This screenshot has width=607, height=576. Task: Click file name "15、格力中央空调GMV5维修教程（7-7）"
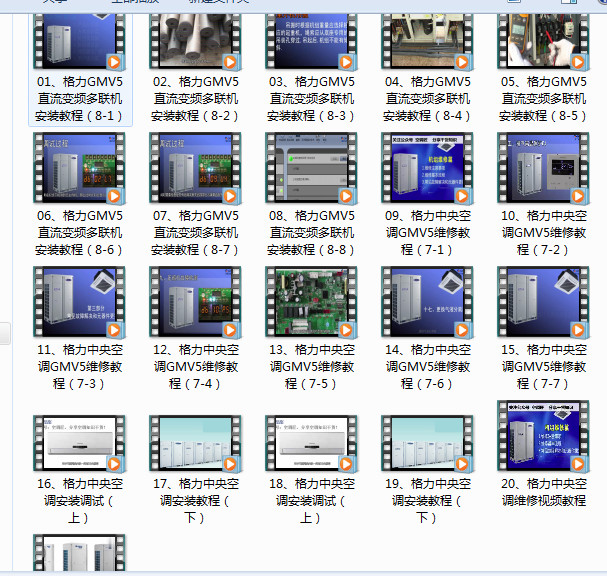click(x=544, y=367)
